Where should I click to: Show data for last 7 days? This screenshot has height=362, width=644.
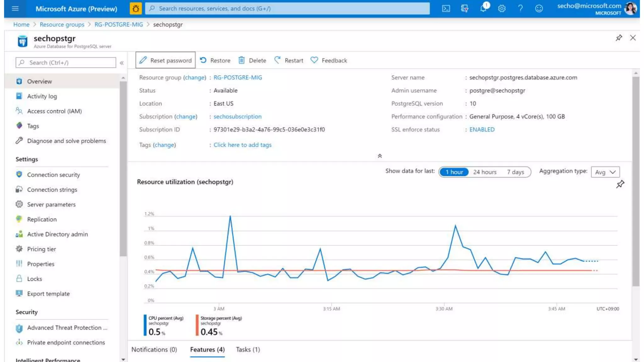[515, 172]
